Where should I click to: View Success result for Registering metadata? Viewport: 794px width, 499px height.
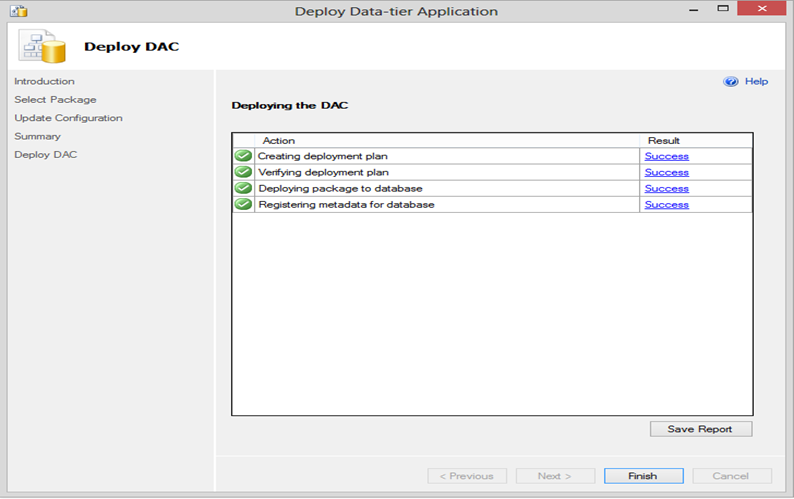tap(666, 204)
